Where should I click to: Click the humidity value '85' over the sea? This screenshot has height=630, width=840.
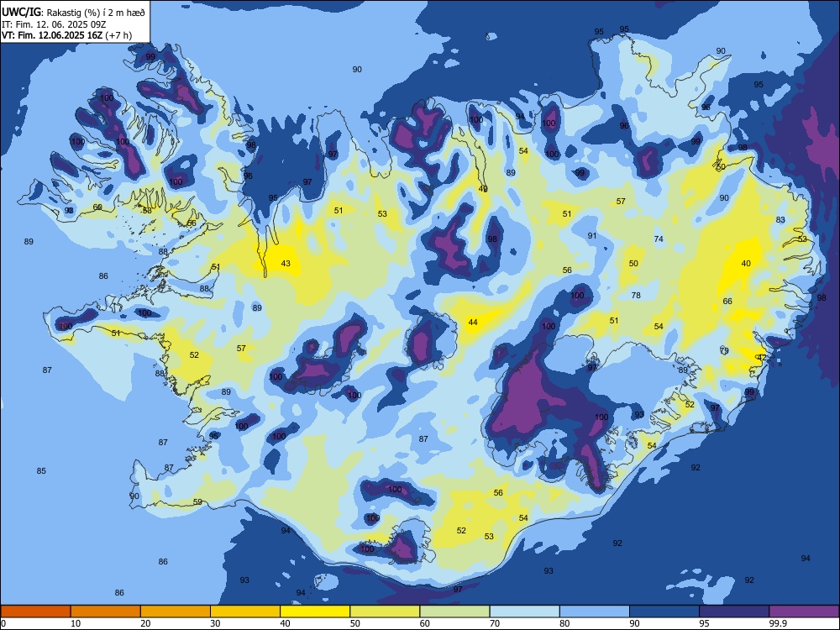pos(40,471)
